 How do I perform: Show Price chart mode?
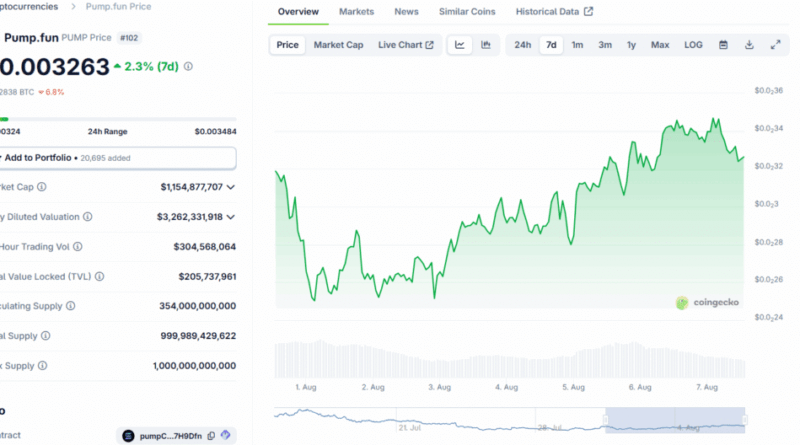tap(287, 45)
